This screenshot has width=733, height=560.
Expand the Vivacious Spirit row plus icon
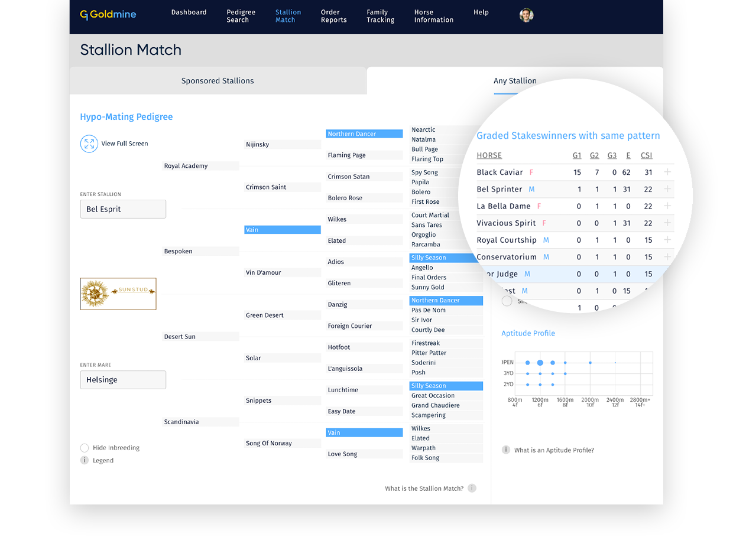tap(667, 223)
